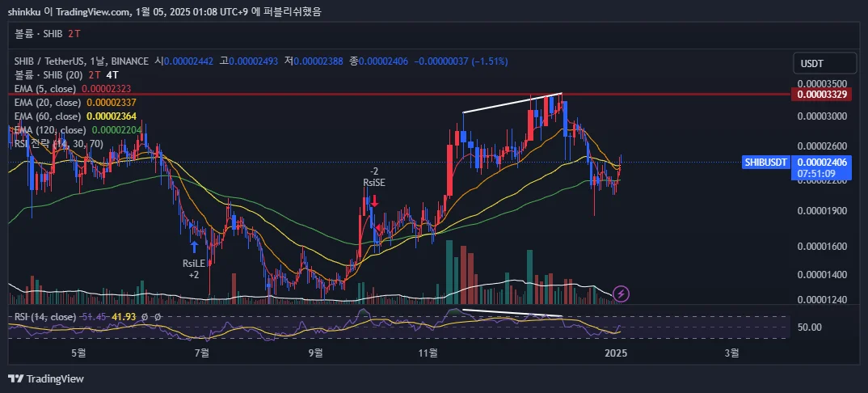Click the 볼륨 · SHIB (20) volume legend
The image size is (868, 393).
click(x=66, y=75)
